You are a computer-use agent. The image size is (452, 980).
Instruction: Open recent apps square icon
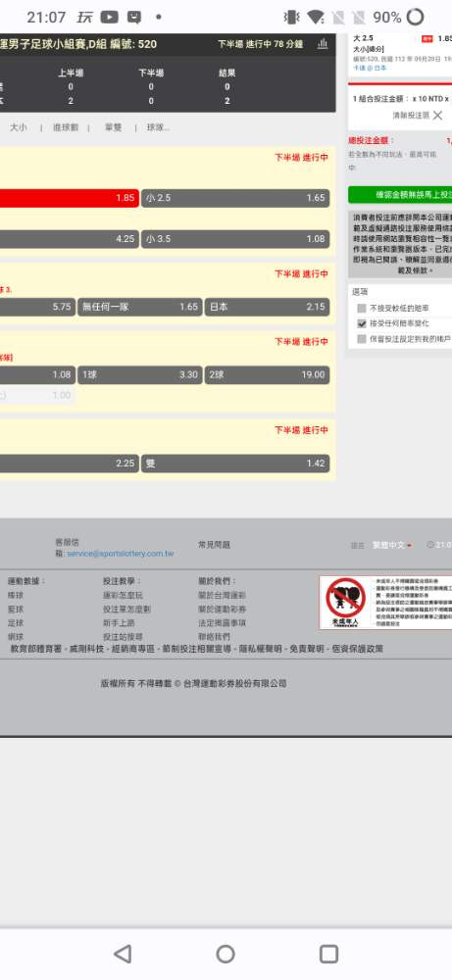pyautogui.click(x=328, y=954)
